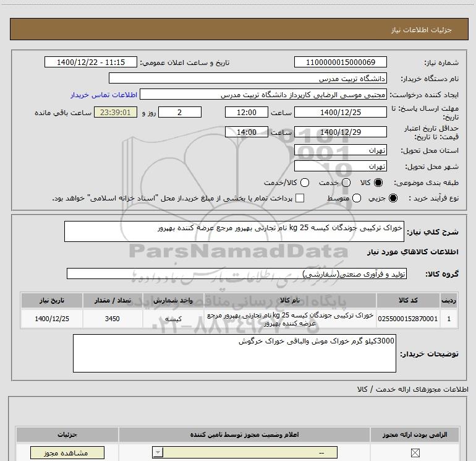Select the کالا radio option
Image resolution: width=476 pixels, height=461 pixels.
coord(378,183)
